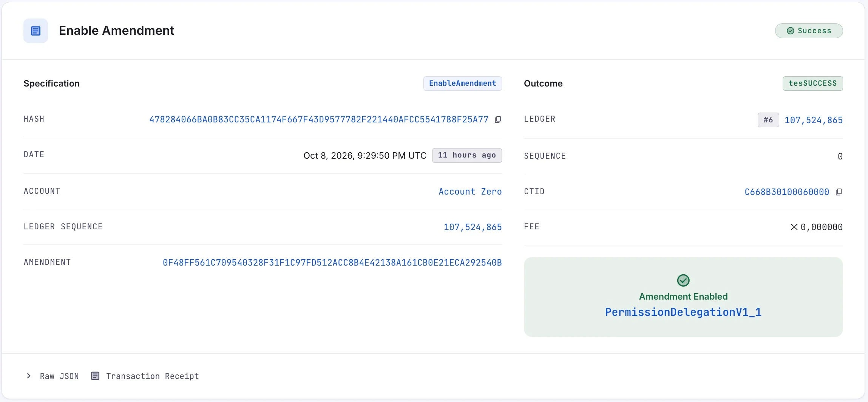
Task: Click the AMENDMENT field label
Action: (47, 262)
